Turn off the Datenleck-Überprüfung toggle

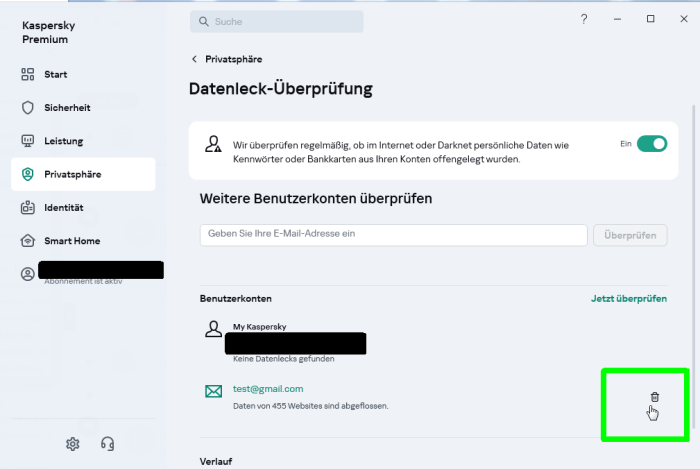pyautogui.click(x=652, y=144)
